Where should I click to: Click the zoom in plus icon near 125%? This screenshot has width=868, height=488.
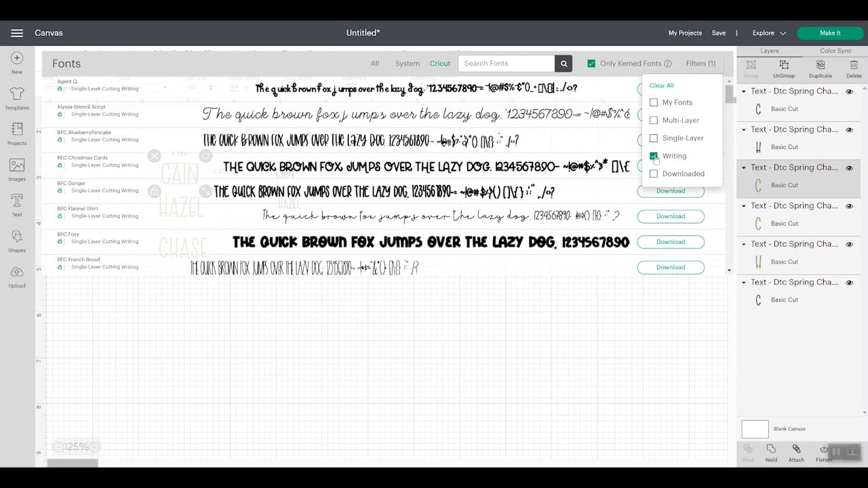[x=94, y=447]
